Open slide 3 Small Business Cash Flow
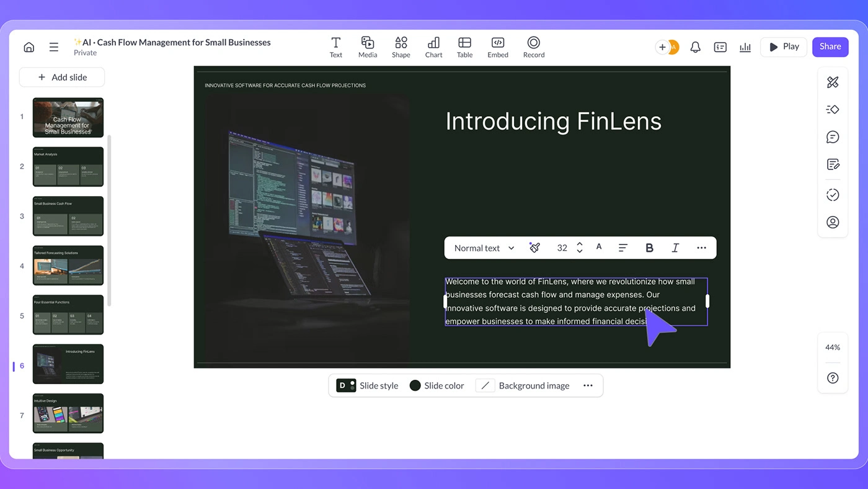 [68, 216]
